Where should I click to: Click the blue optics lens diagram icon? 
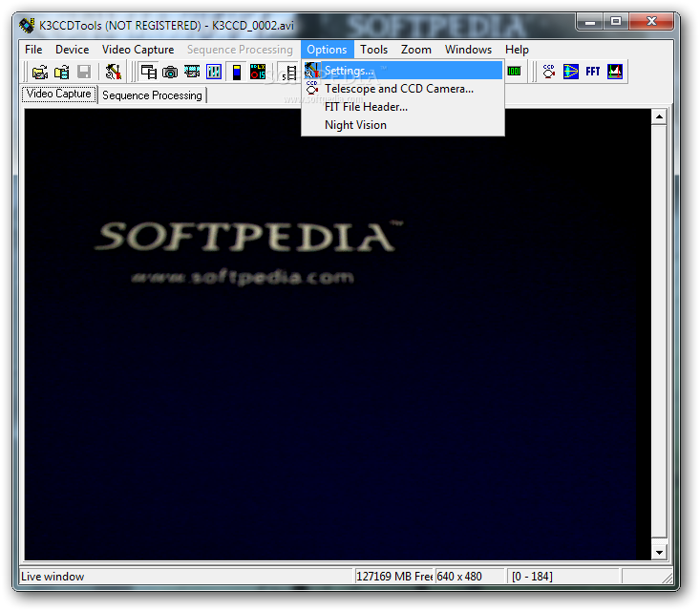click(570, 72)
